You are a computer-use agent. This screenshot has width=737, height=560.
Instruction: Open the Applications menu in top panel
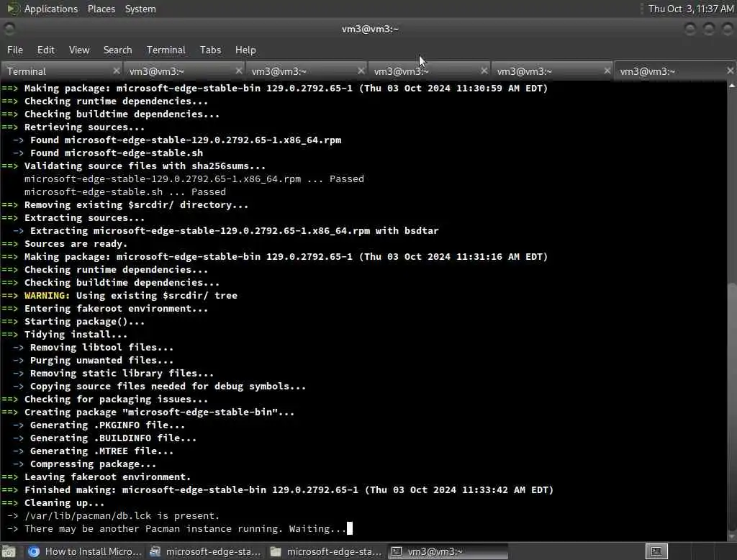(x=51, y=9)
